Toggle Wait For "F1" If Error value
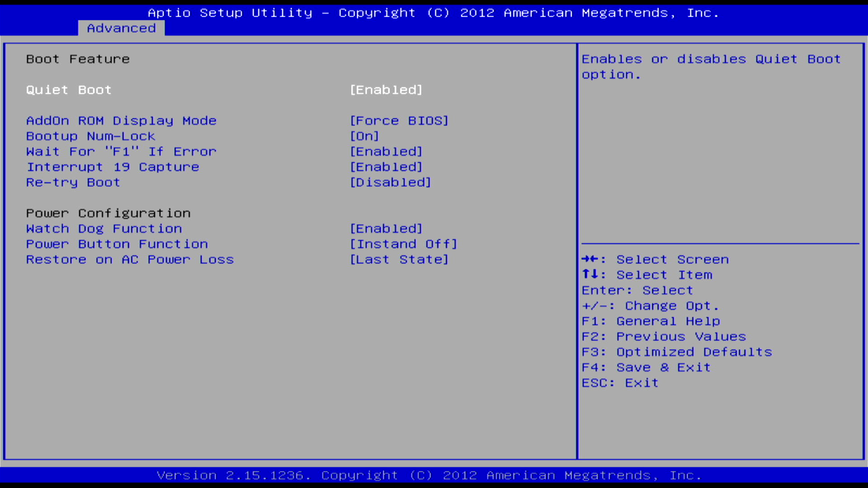 386,151
